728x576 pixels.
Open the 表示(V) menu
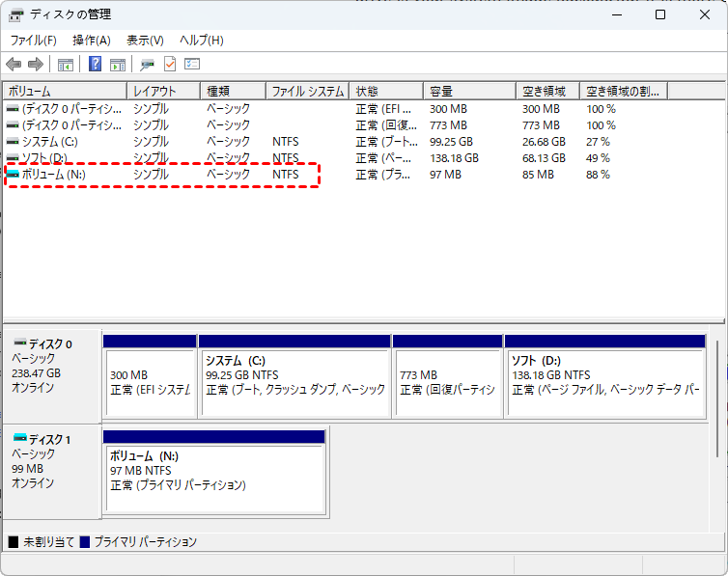click(145, 41)
